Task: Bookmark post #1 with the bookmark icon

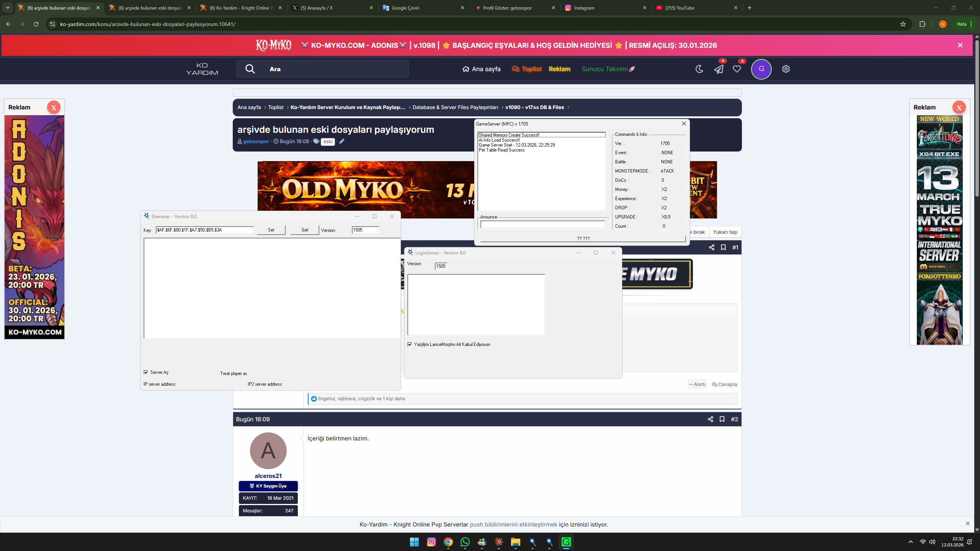Action: 723,248
